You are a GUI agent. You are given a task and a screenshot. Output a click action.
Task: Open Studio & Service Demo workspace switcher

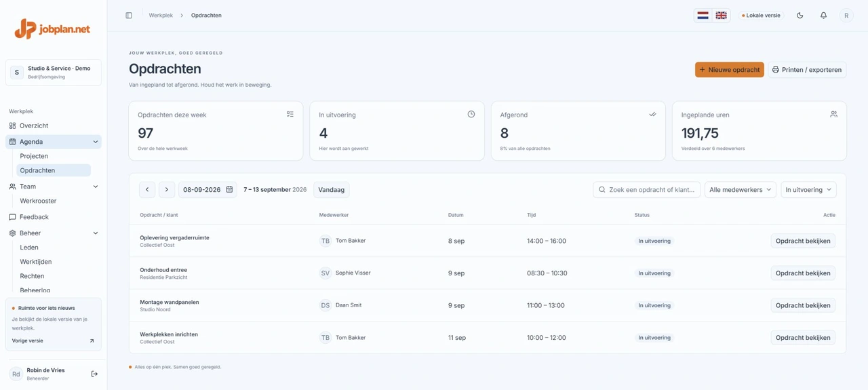coord(54,73)
